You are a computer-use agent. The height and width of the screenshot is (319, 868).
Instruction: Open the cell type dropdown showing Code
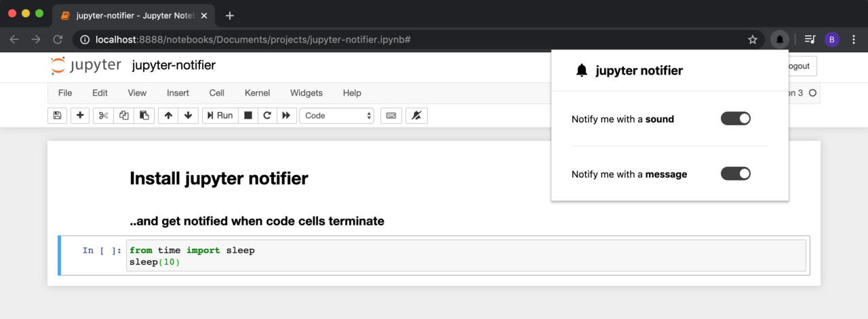[x=337, y=115]
